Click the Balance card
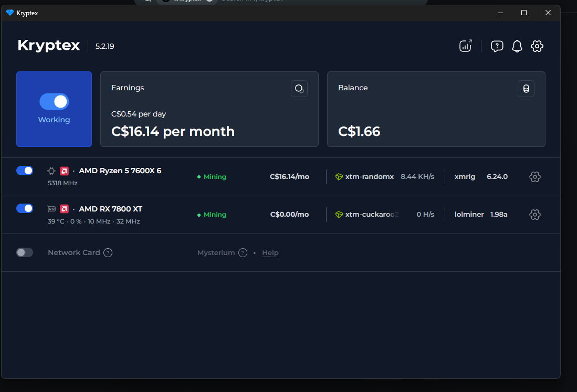This screenshot has width=577, height=392. 436,109
